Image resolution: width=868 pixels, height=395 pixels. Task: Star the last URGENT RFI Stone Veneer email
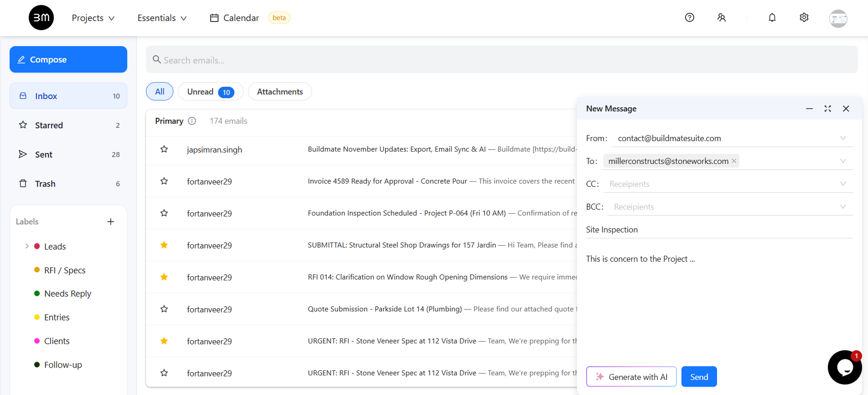tap(164, 373)
